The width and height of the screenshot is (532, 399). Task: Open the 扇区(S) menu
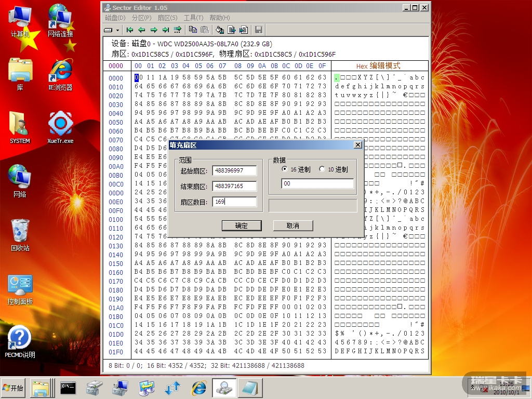167,18
